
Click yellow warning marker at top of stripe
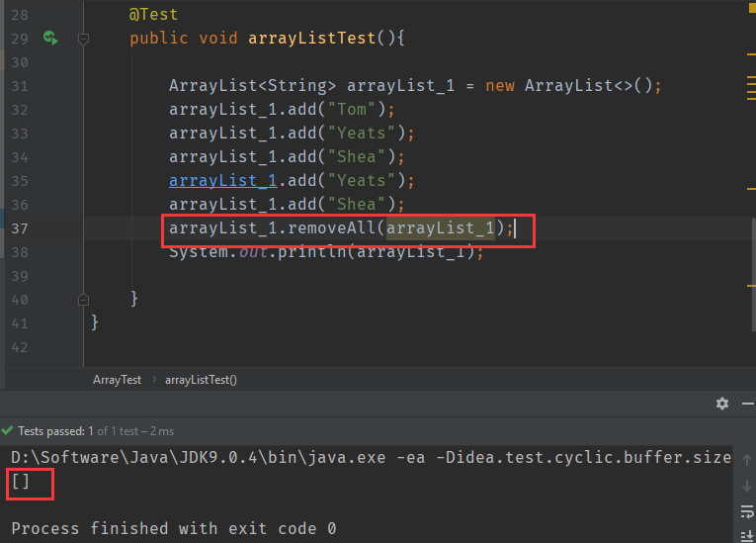752,9
